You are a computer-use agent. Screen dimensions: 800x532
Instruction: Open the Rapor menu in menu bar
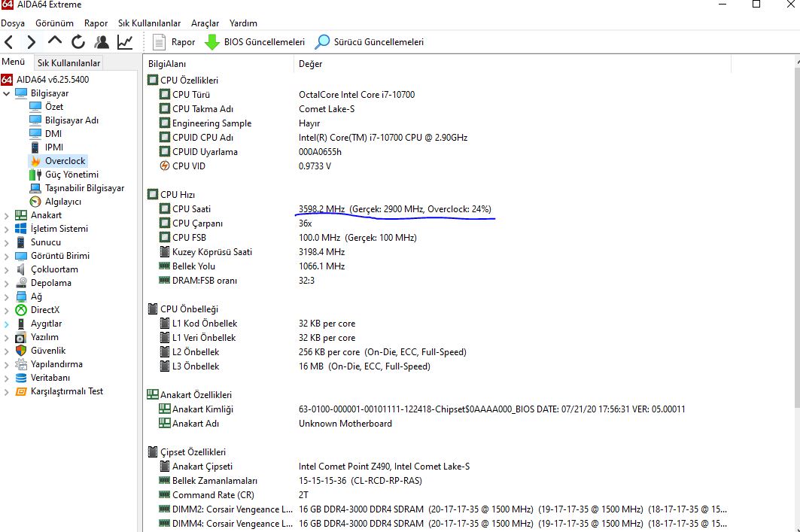(x=96, y=23)
